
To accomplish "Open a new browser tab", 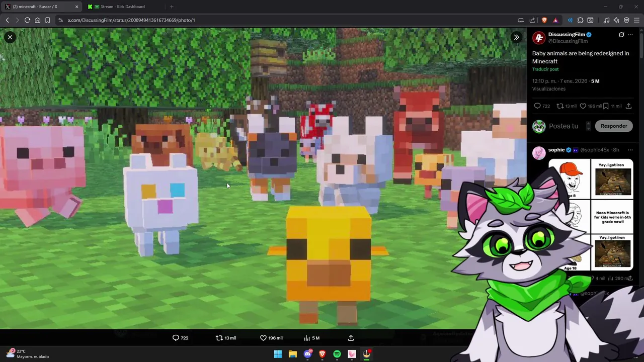I will point(172,7).
